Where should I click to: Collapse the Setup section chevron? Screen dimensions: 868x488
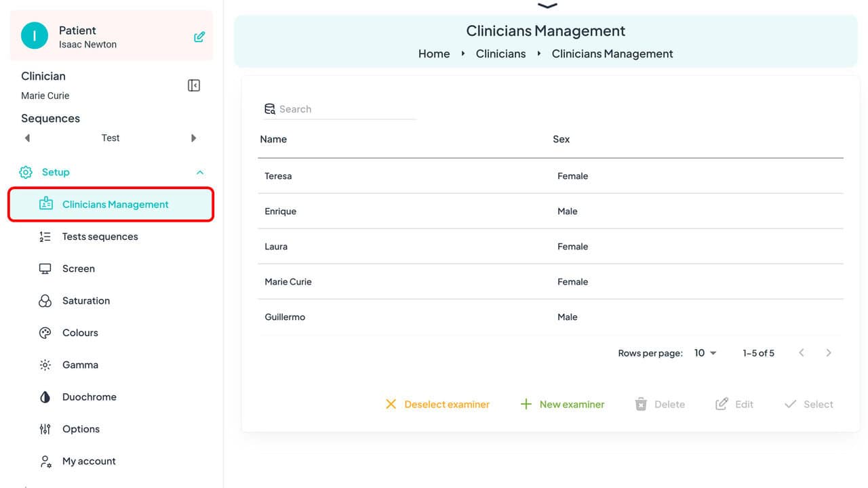pyautogui.click(x=200, y=172)
